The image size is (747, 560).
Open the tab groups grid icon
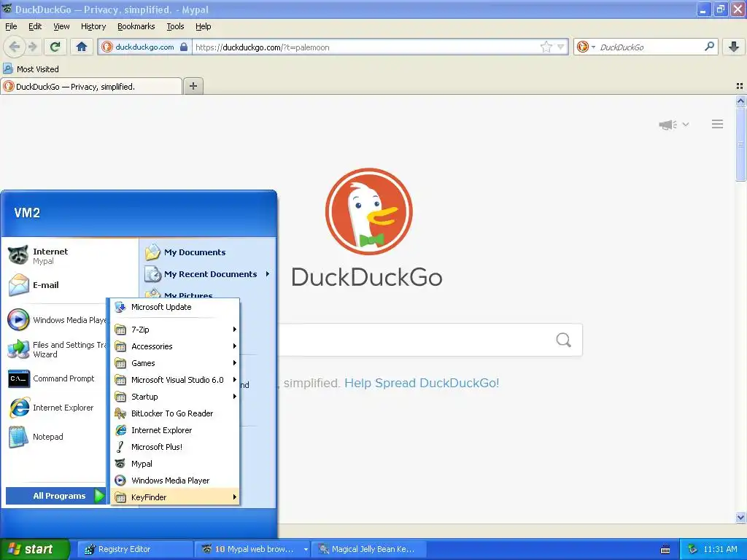(740, 86)
